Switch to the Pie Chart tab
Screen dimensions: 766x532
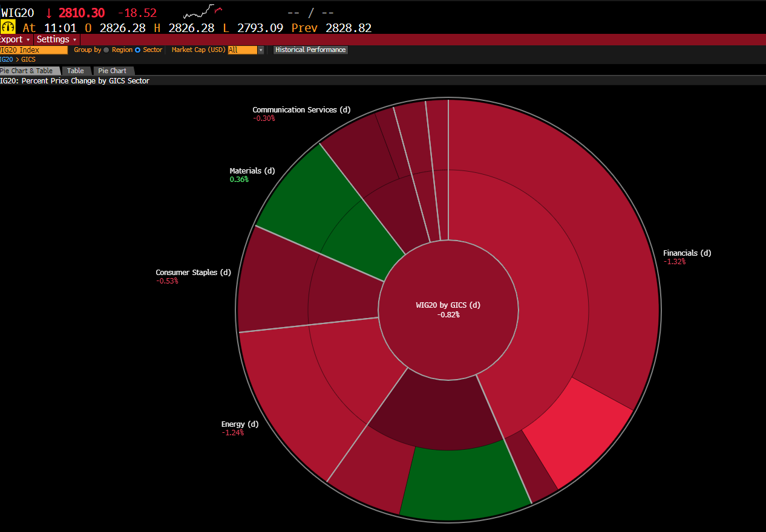113,71
